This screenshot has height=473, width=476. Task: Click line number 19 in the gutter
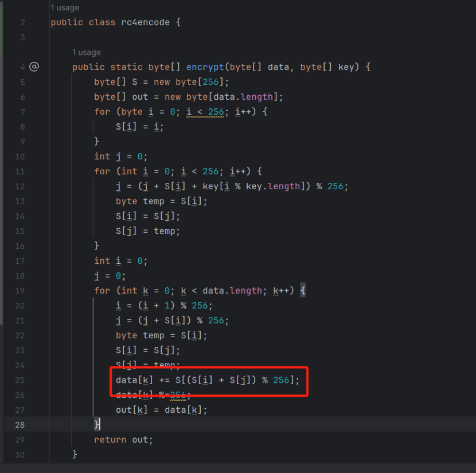tap(19, 291)
